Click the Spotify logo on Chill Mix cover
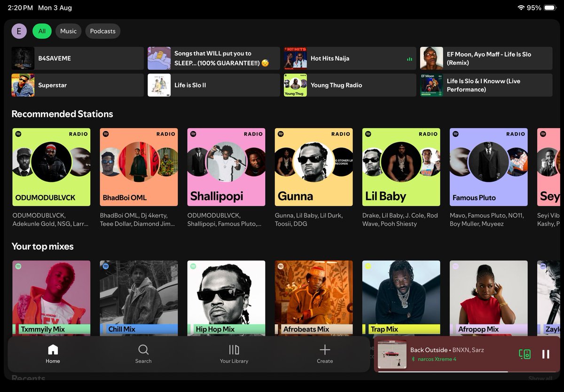The width and height of the screenshot is (564, 392). [106, 267]
